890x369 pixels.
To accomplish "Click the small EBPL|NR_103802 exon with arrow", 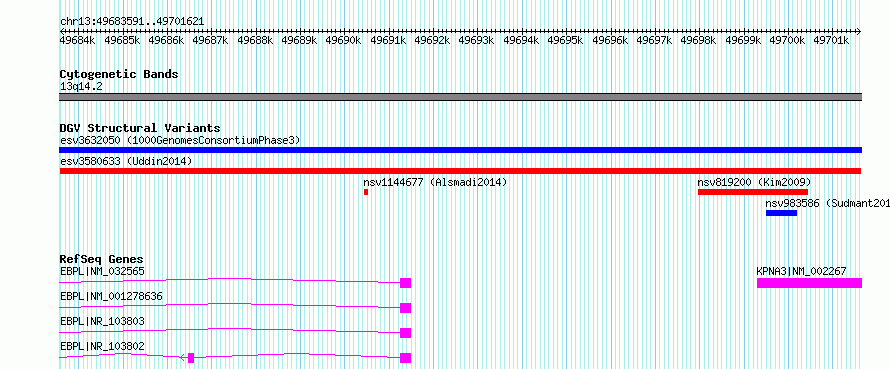I will pos(191,358).
